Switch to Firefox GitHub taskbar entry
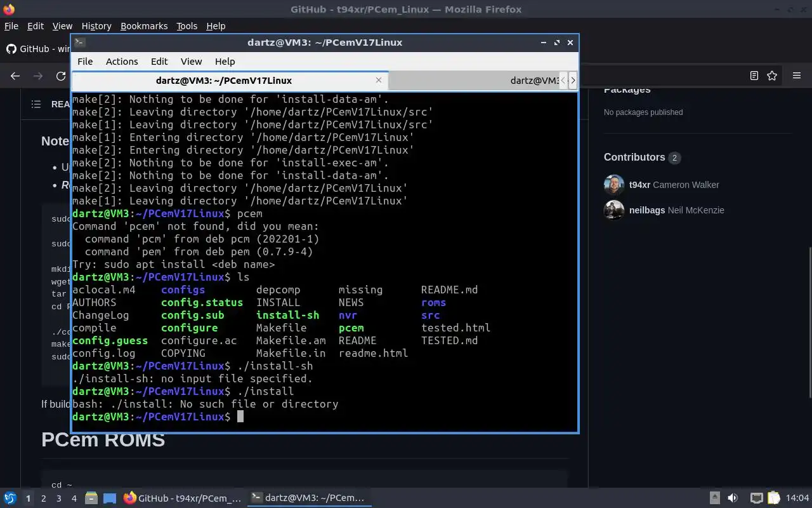This screenshot has width=812, height=508. pyautogui.click(x=183, y=498)
